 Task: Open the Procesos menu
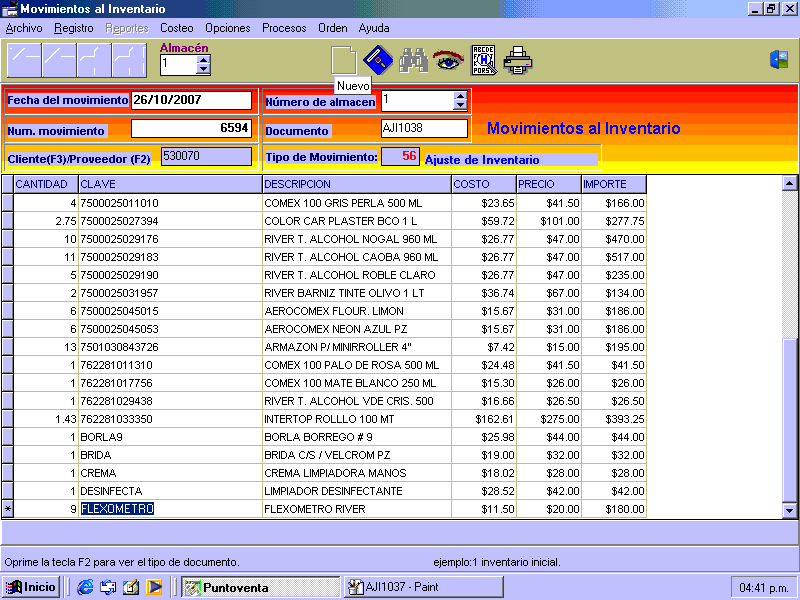point(284,28)
